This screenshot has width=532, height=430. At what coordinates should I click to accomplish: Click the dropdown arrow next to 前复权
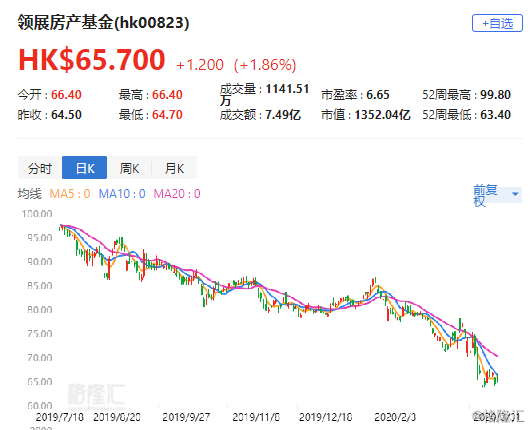[x=515, y=194]
